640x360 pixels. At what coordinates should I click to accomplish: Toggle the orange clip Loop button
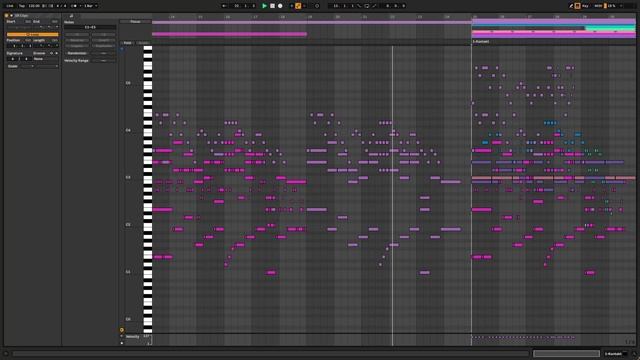tap(33, 34)
